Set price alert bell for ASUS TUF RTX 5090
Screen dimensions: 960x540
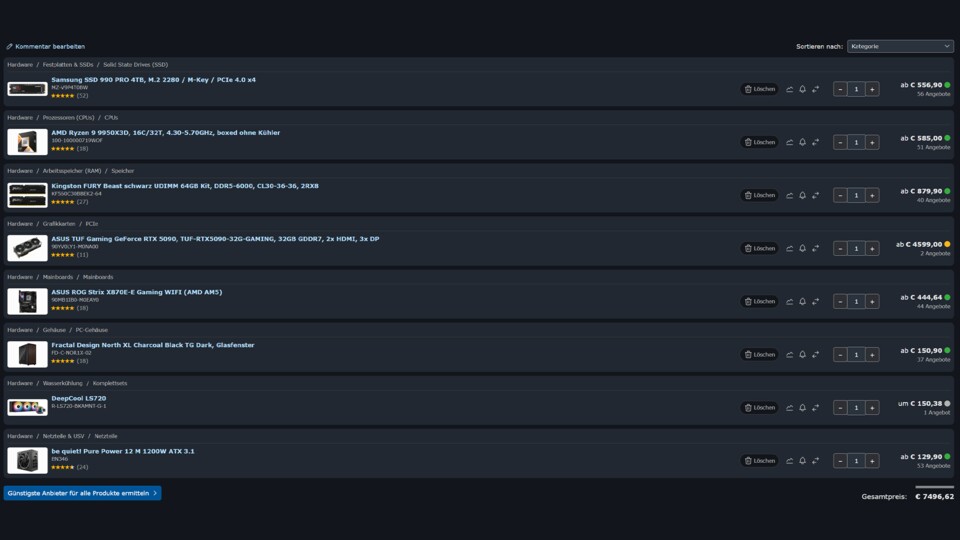click(x=803, y=249)
